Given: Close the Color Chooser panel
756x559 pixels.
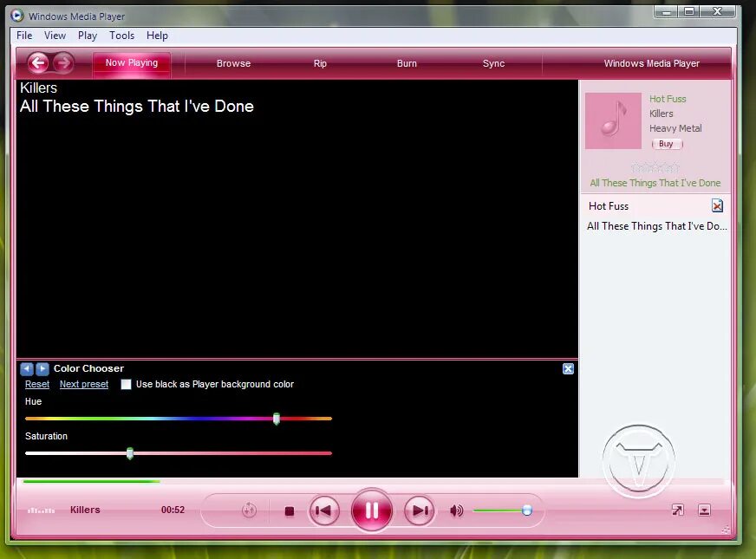Looking at the screenshot, I should tap(568, 368).
